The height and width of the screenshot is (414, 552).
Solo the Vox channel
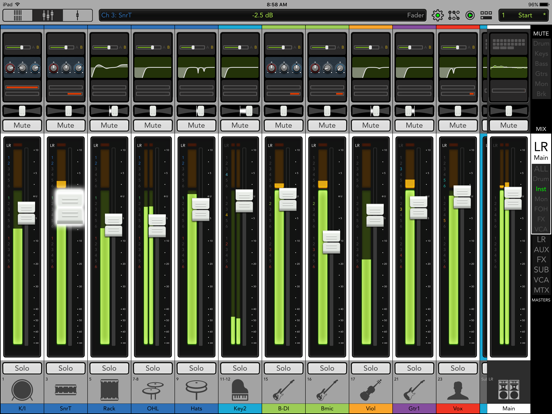pyautogui.click(x=458, y=368)
